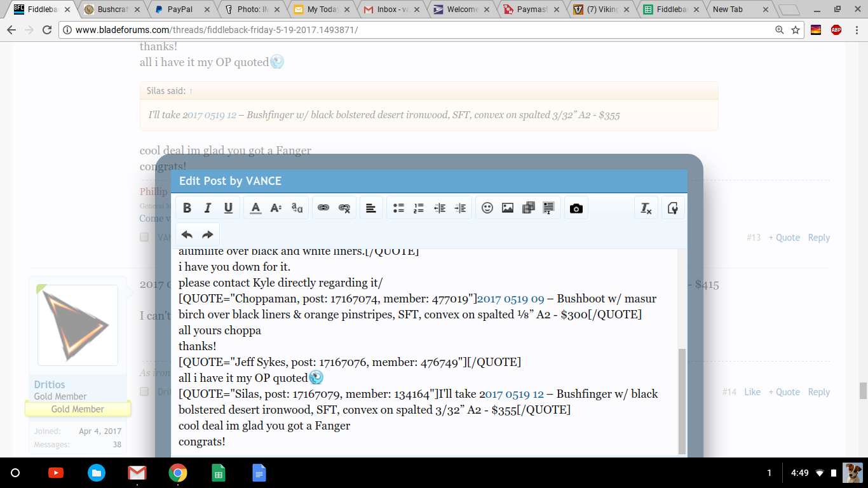Undo the last edit in the editor
The image size is (868, 488).
187,234
